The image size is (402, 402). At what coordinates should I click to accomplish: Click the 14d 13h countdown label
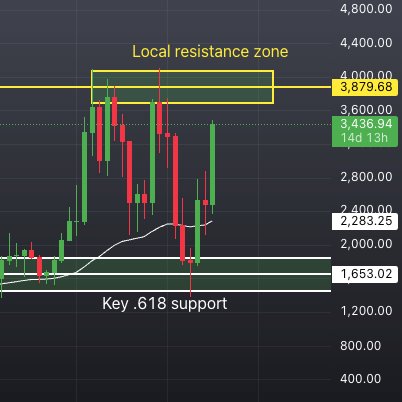364,138
